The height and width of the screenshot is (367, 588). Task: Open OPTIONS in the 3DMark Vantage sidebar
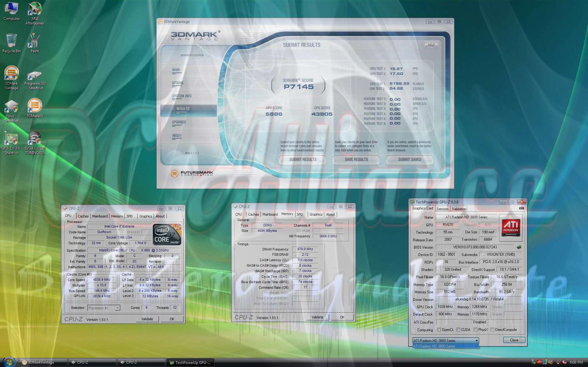(178, 83)
